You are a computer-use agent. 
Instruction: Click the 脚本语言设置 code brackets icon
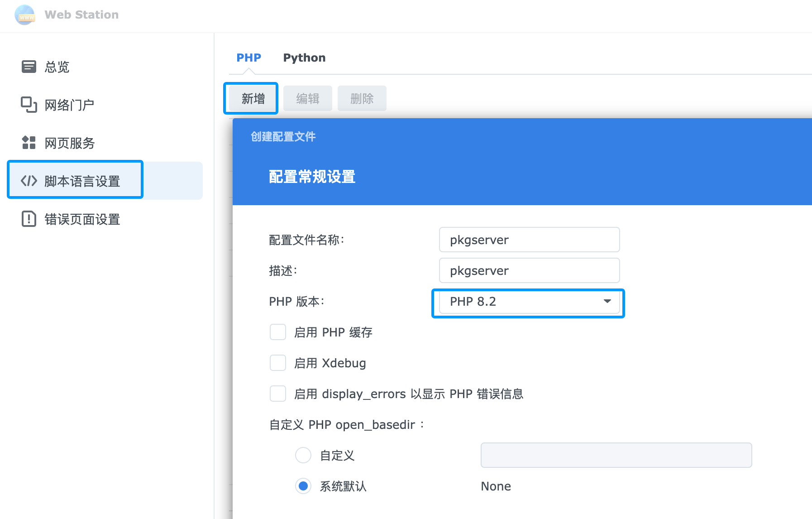29,181
